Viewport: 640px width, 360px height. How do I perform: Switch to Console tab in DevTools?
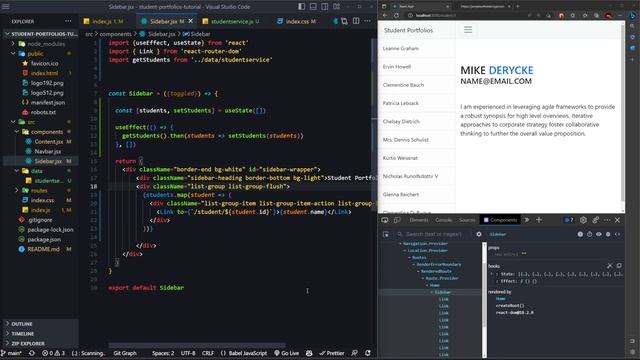[443, 220]
